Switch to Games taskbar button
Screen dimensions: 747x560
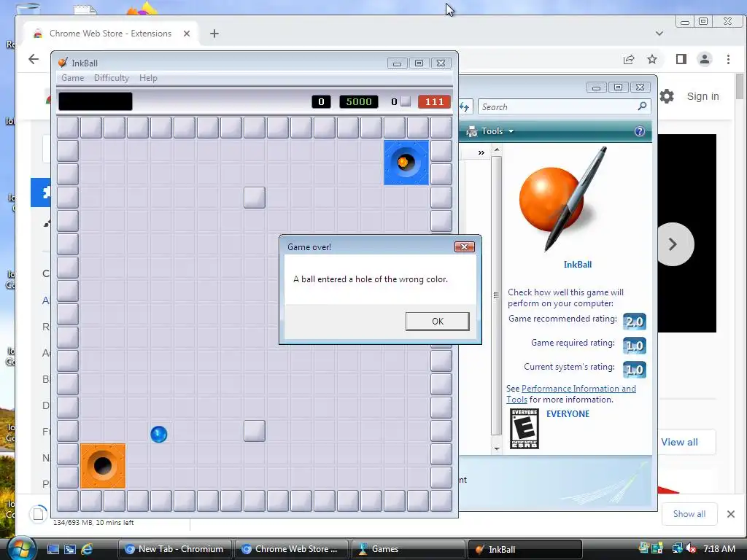point(407,549)
